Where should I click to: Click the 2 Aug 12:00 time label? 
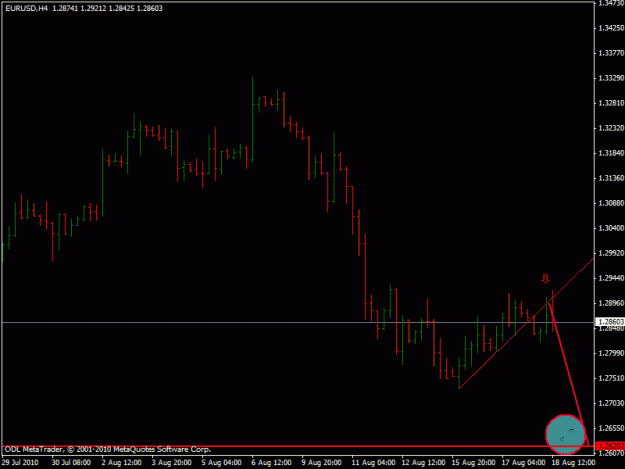pyautogui.click(x=121, y=463)
